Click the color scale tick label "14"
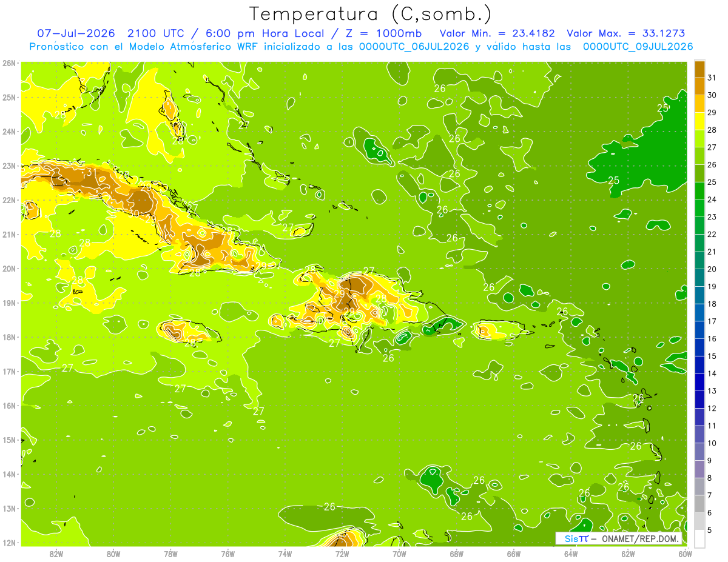This screenshot has height=562, width=728. (x=712, y=373)
